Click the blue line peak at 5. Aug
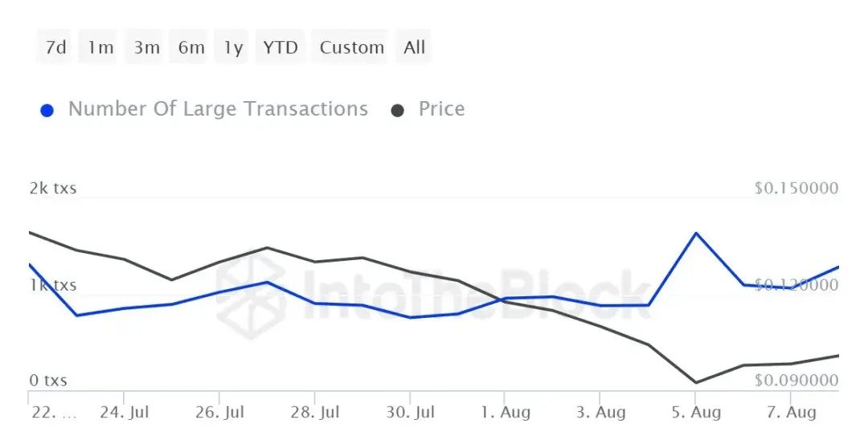The width and height of the screenshot is (868, 440). 695,233
